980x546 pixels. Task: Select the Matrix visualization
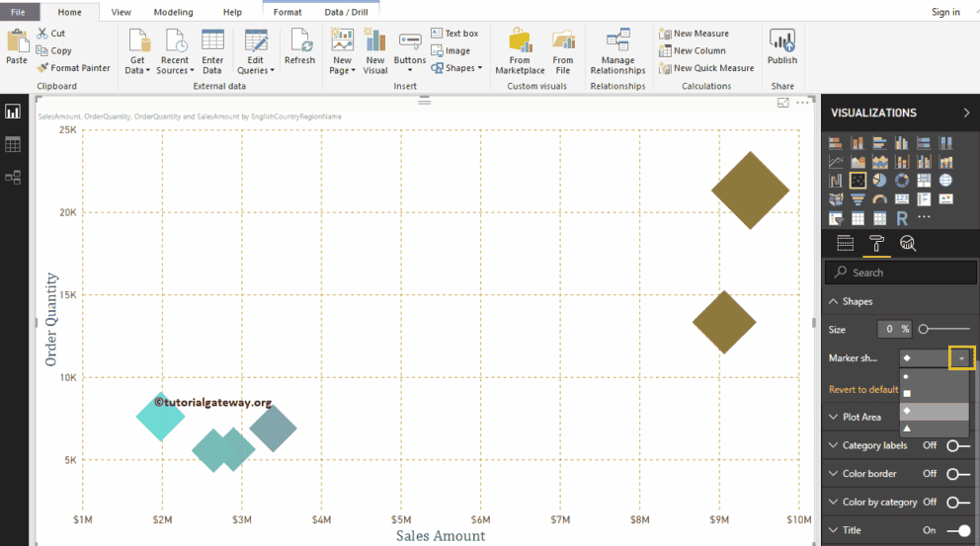click(879, 218)
